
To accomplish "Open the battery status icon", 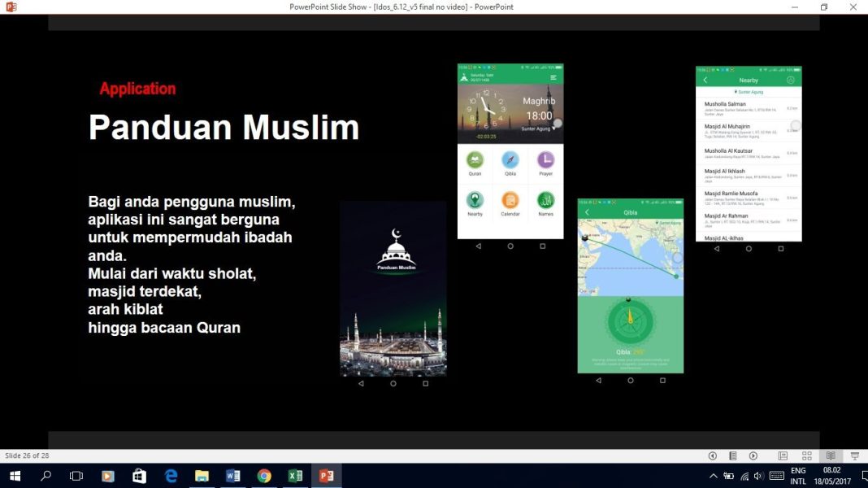I will 729,476.
